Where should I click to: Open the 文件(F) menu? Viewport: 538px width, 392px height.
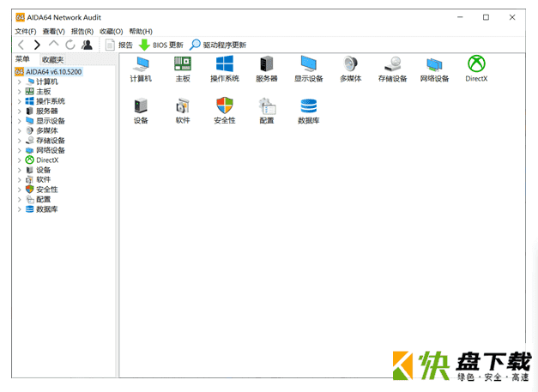(26, 32)
